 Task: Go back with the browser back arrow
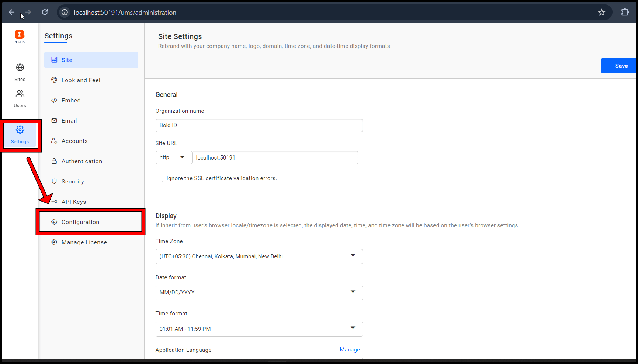point(12,12)
